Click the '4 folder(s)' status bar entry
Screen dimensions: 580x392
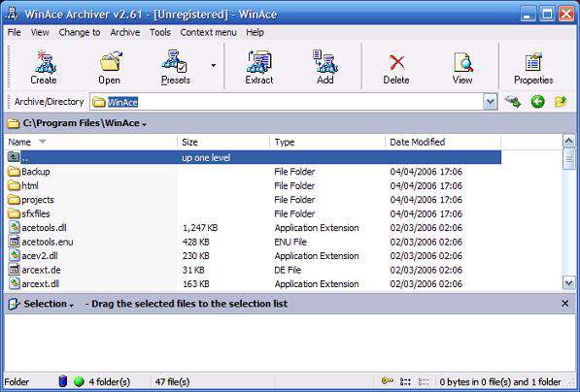point(110,382)
